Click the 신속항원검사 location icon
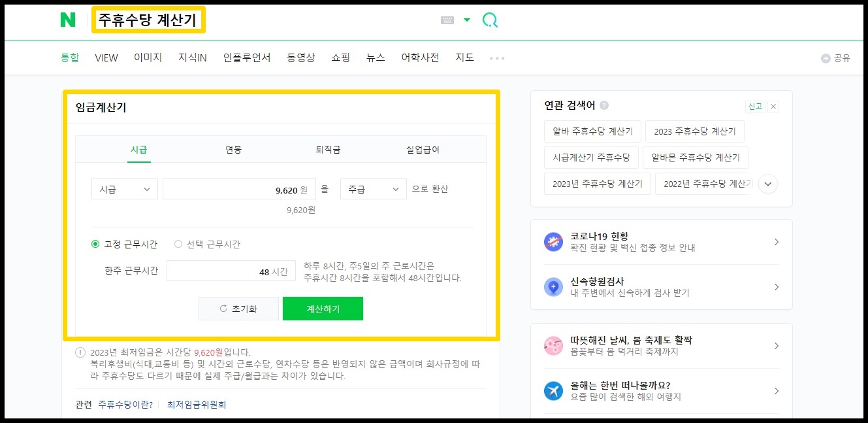 pos(553,286)
